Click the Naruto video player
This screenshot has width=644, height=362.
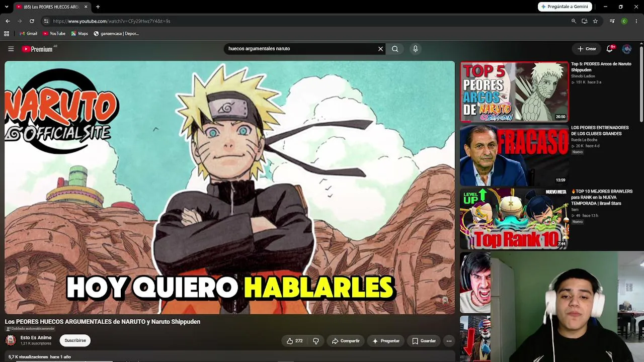pos(229,188)
